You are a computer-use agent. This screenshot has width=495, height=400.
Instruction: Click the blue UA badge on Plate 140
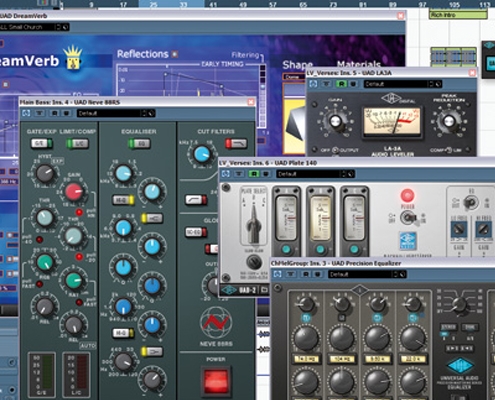point(408,241)
